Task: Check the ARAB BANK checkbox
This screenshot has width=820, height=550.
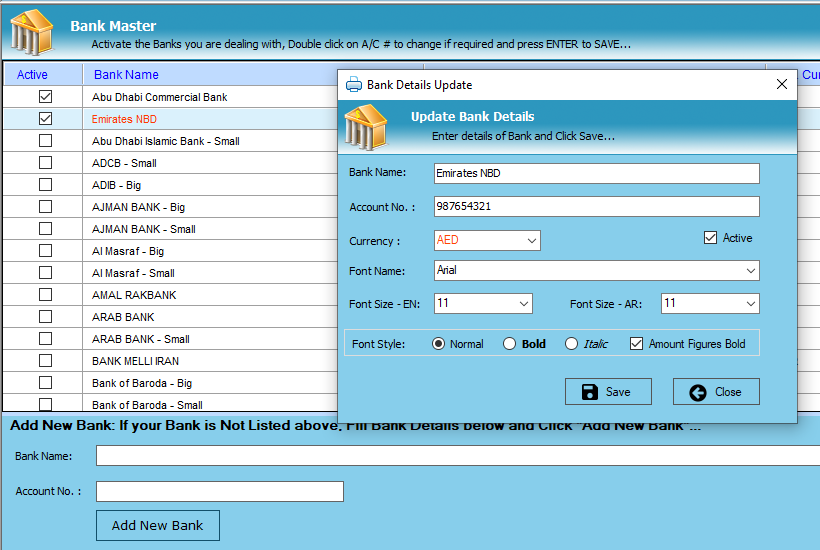Action: pos(45,316)
